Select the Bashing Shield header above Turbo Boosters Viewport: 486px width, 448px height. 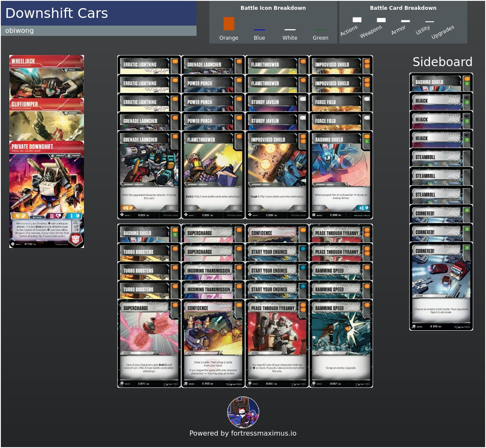(149, 233)
